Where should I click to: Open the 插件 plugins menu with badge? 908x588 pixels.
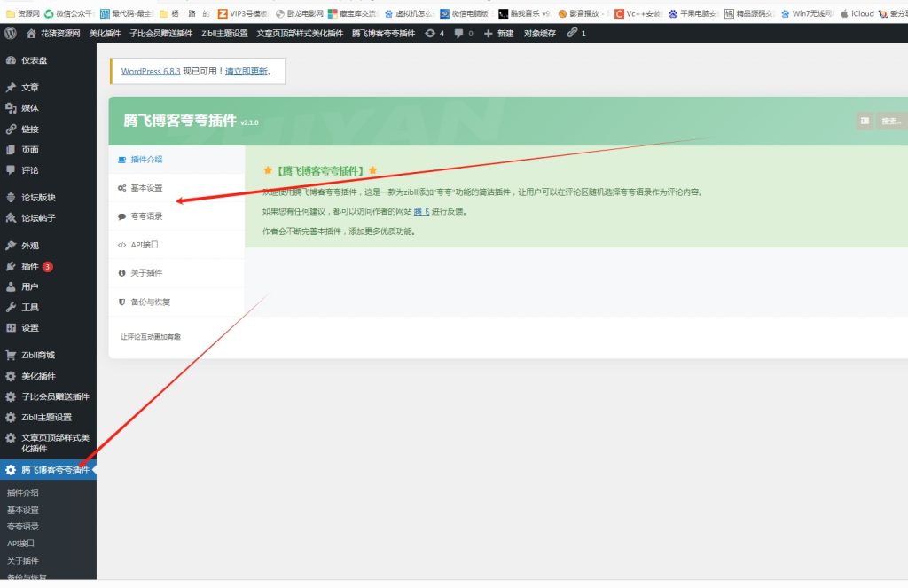tap(30, 266)
